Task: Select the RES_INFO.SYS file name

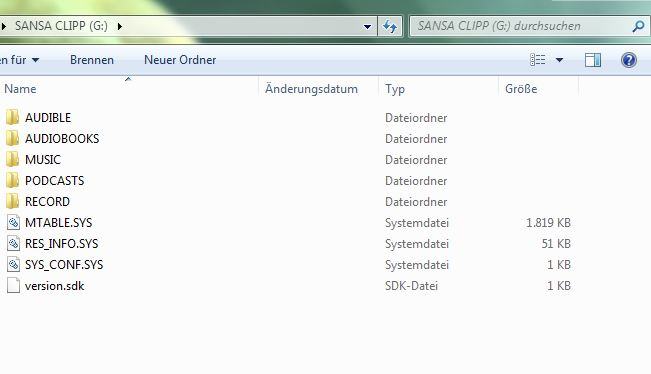Action: pos(61,244)
